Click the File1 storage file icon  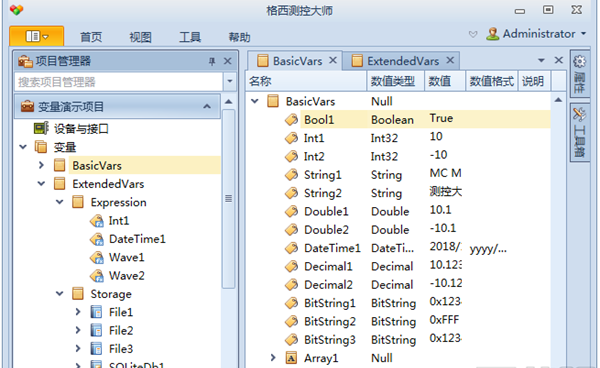click(x=96, y=312)
